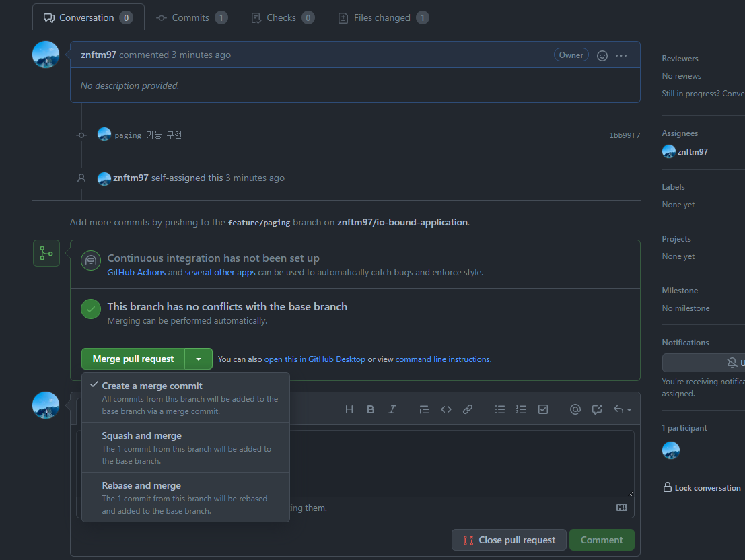The image size is (745, 560).
Task: Insert a heading with the H icon
Action: tap(349, 409)
